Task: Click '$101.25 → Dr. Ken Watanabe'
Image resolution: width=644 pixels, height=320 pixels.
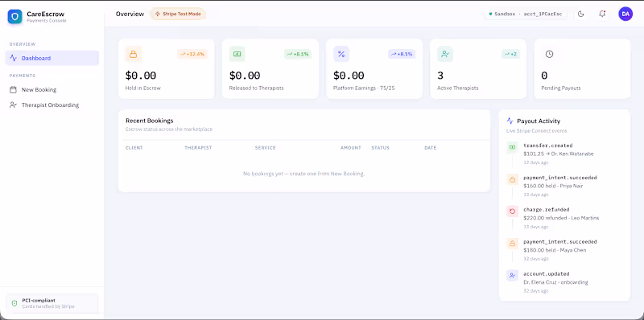Action: 558,154
